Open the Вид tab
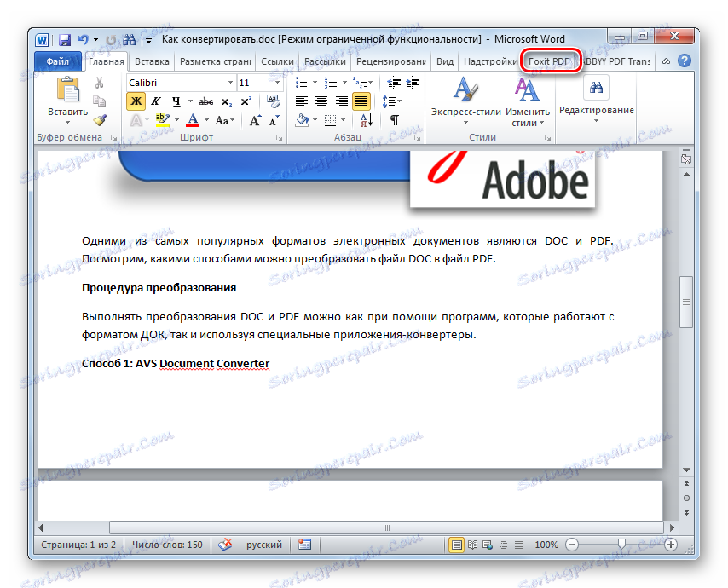This screenshot has width=728, height=588. [x=444, y=61]
